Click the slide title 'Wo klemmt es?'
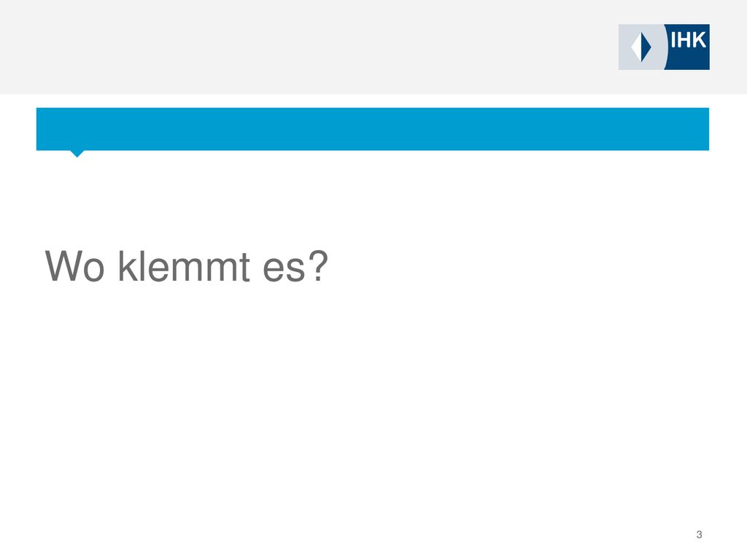 186,266
